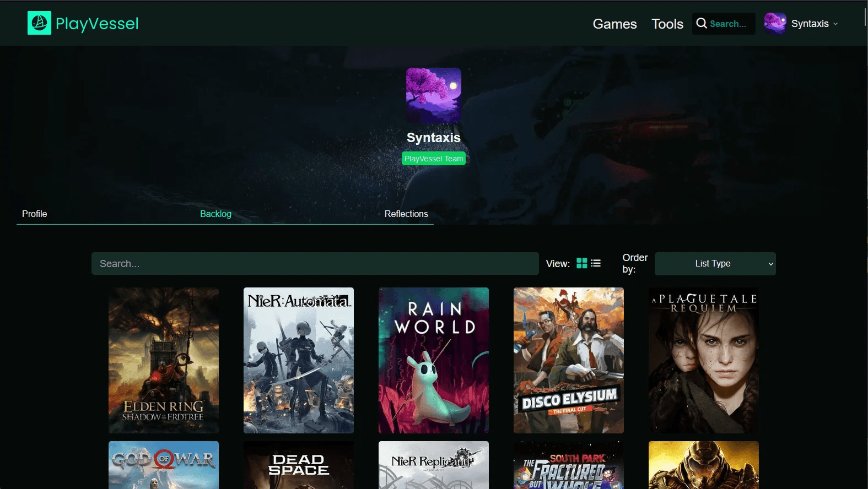Click the PlayVessel Team badge
868x489 pixels.
pyautogui.click(x=434, y=159)
